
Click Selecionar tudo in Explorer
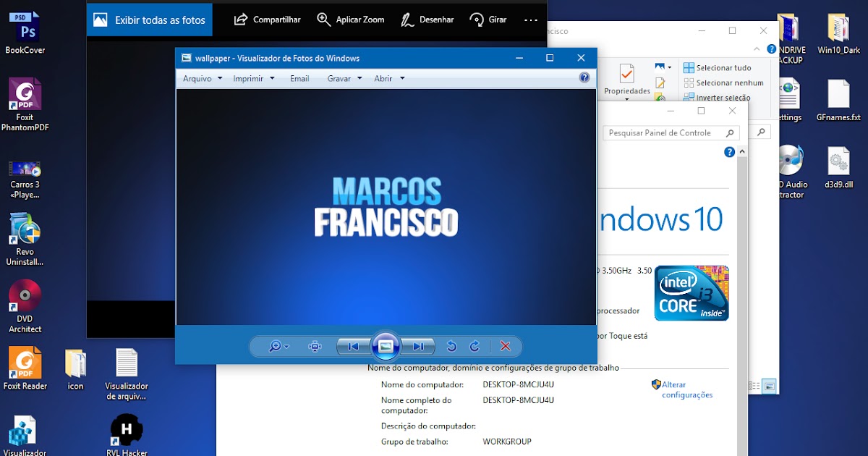tap(717, 67)
